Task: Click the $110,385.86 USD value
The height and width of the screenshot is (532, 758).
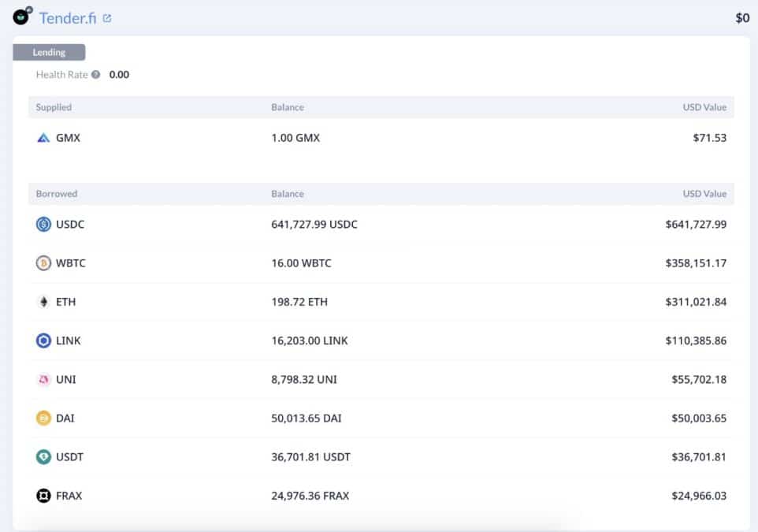Action: pos(696,340)
